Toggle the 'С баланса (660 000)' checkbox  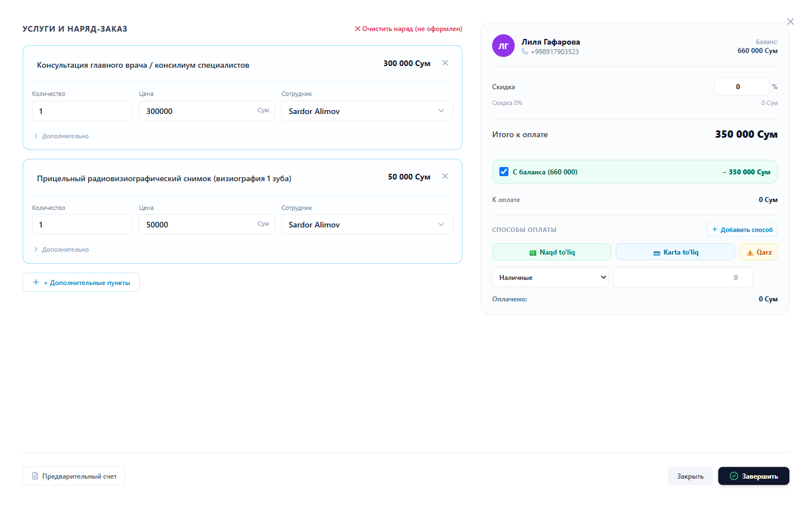click(x=504, y=172)
